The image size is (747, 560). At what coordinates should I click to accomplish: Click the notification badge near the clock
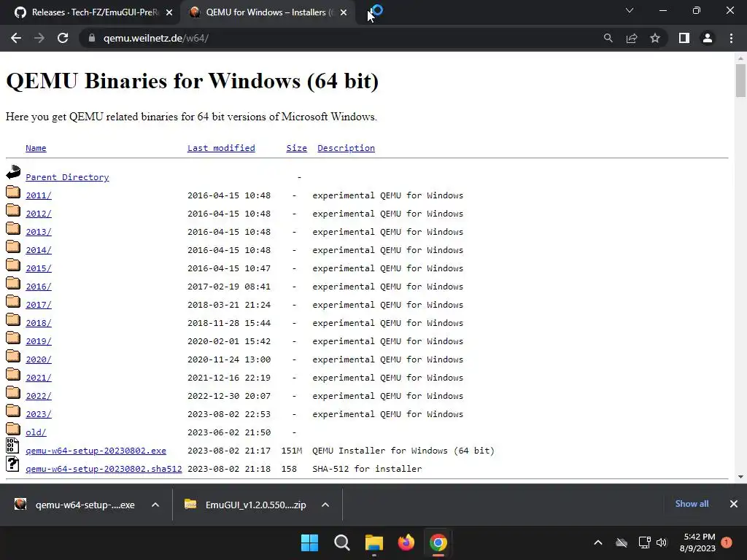[727, 542]
